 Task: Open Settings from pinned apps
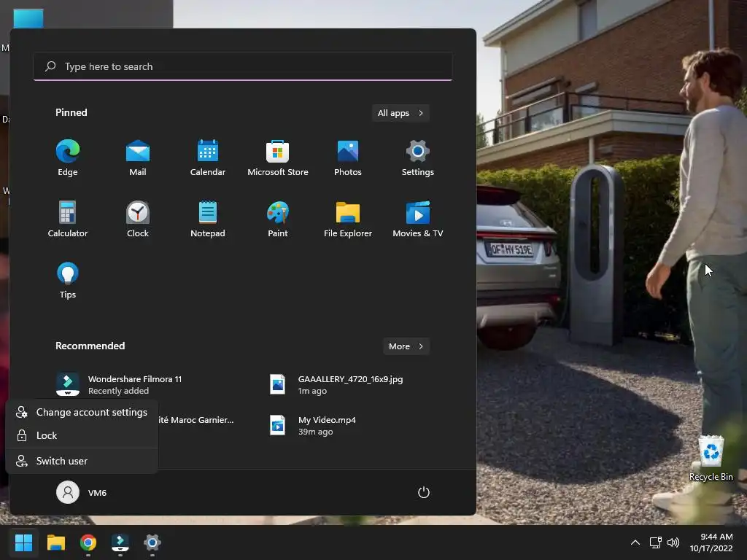coord(418,158)
